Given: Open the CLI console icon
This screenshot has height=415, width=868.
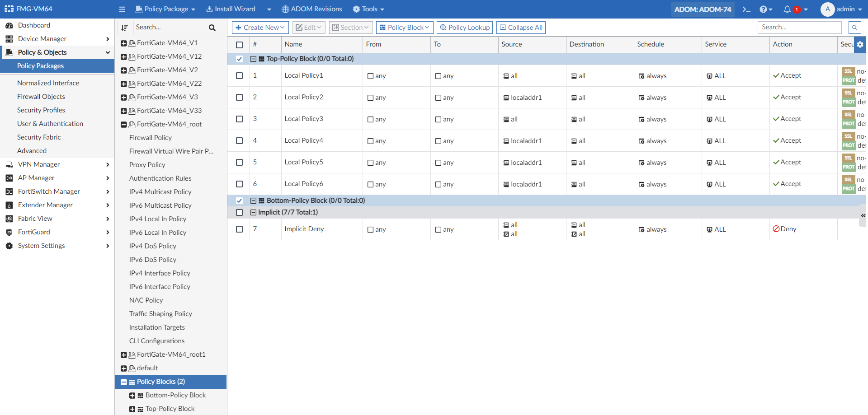Looking at the screenshot, I should click(x=746, y=9).
